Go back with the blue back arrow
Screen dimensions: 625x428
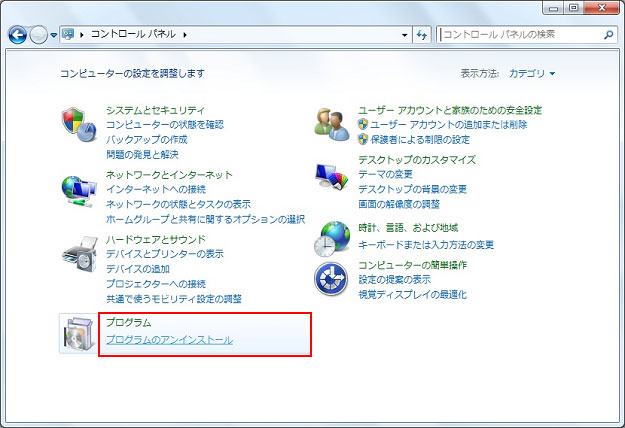pyautogui.click(x=18, y=35)
